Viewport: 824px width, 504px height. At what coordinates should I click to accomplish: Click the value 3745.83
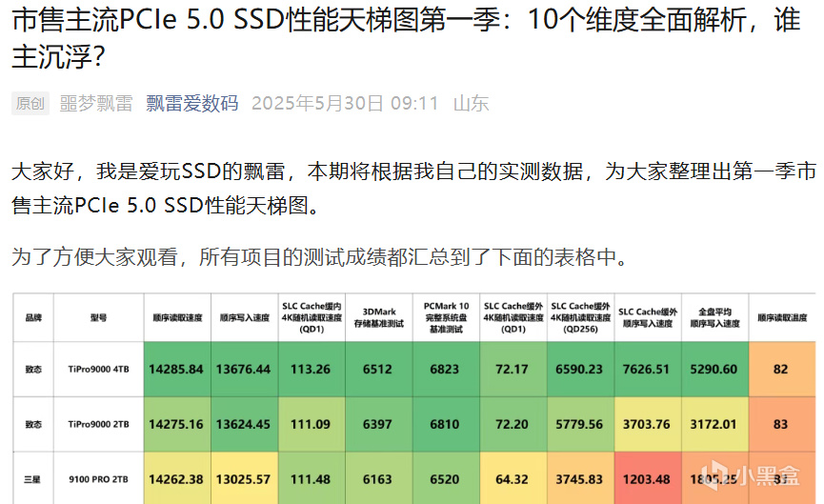click(579, 479)
